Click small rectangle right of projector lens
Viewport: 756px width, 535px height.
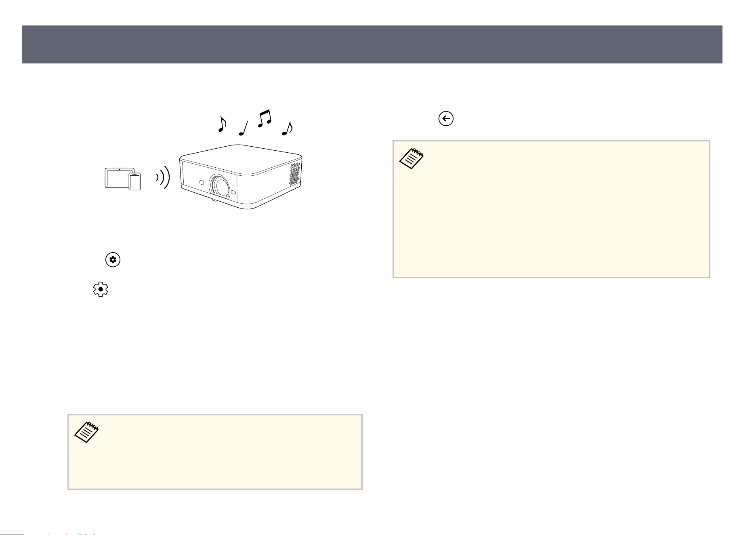[234, 193]
